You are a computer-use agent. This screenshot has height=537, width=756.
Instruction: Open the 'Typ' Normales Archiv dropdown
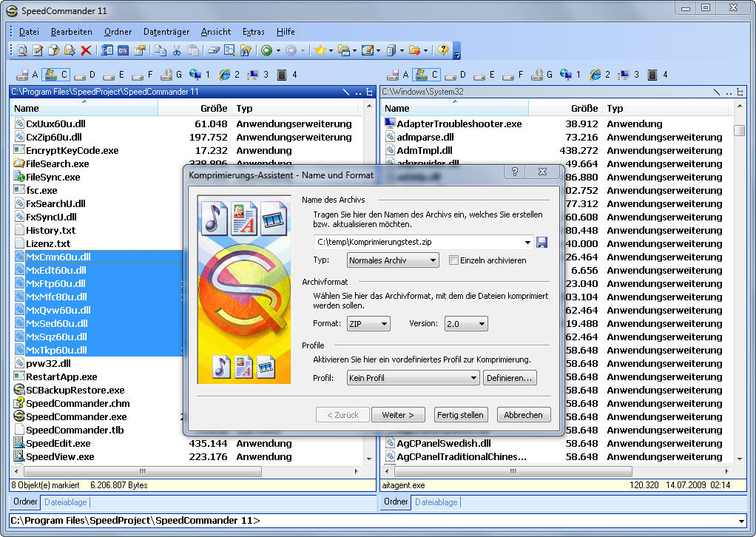click(x=393, y=260)
